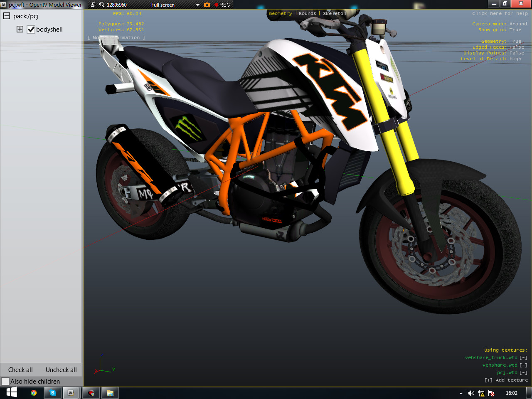Click the OpenIV title bar app icon

(x=3, y=5)
